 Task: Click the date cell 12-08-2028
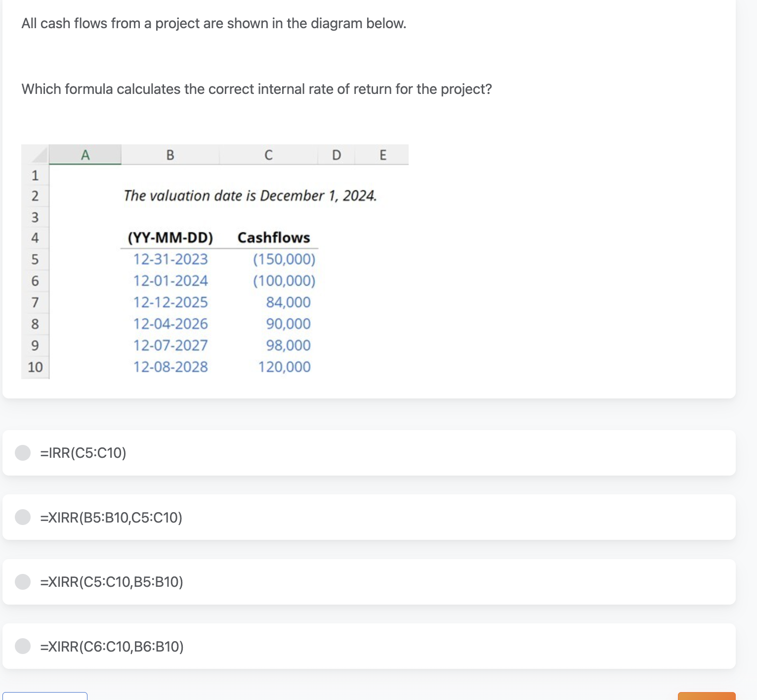point(170,367)
